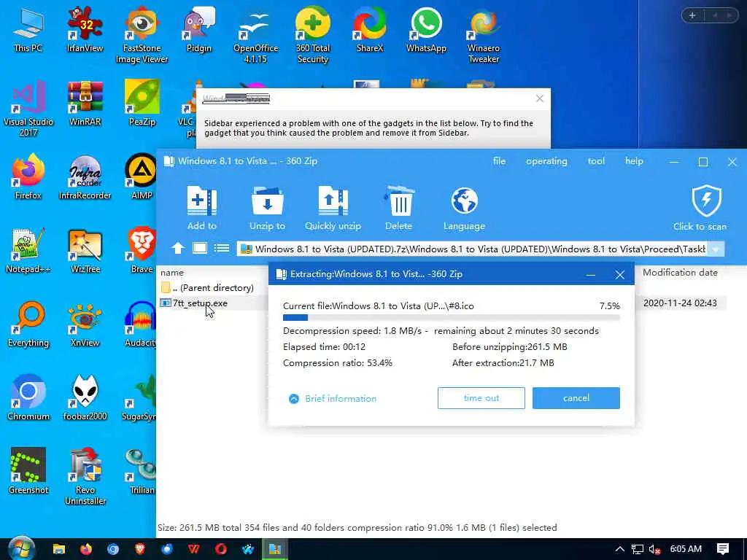Viewport: 747px width, 560px height.
Task: Open the operating menu
Action: [546, 161]
